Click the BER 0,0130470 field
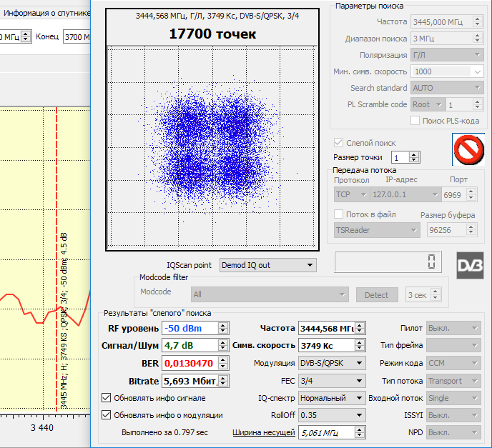This screenshot has height=448, width=492. [x=190, y=363]
